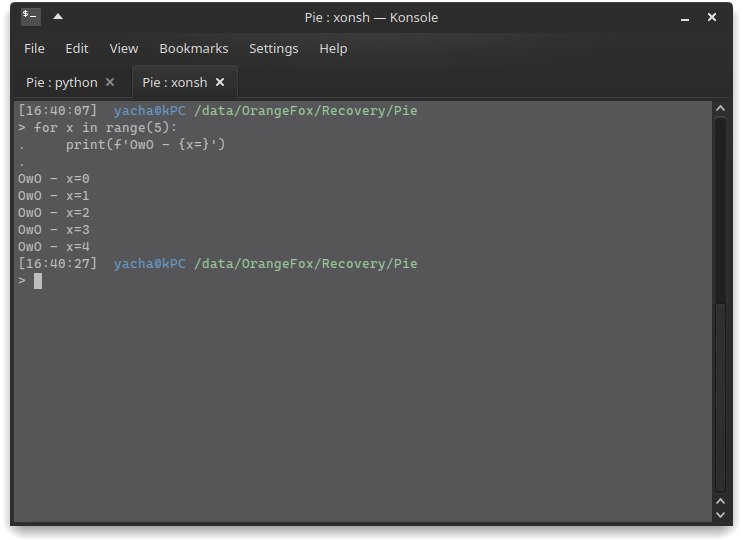Open the Bookmarks menu

194,48
